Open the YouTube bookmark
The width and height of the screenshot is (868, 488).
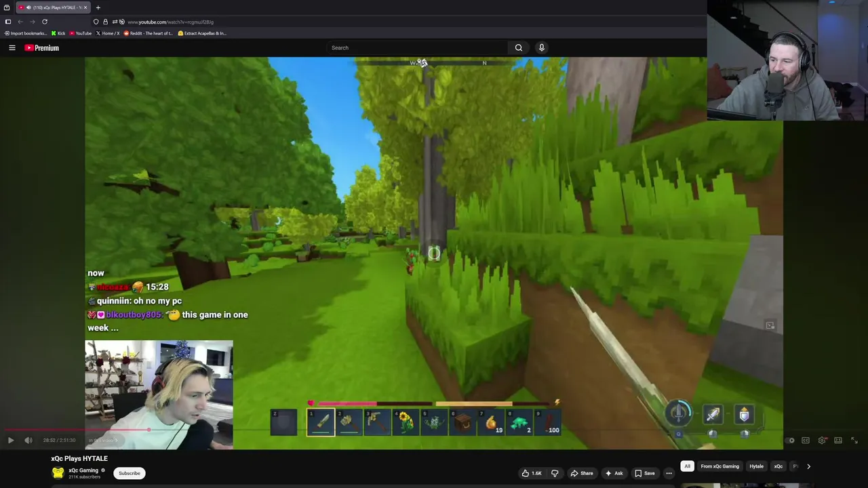(81, 33)
